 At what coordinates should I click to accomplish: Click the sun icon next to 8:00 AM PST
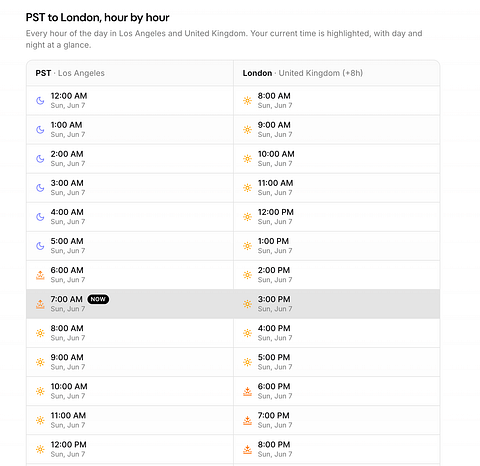point(40,333)
